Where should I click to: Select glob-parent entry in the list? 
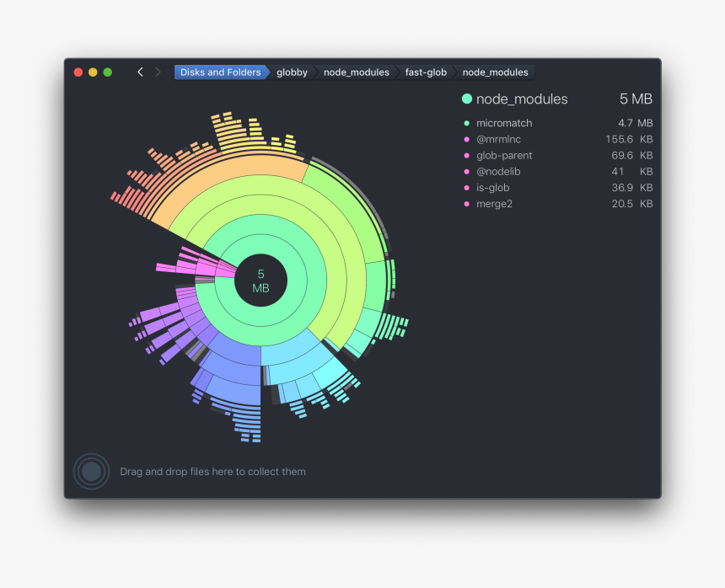[x=558, y=155]
